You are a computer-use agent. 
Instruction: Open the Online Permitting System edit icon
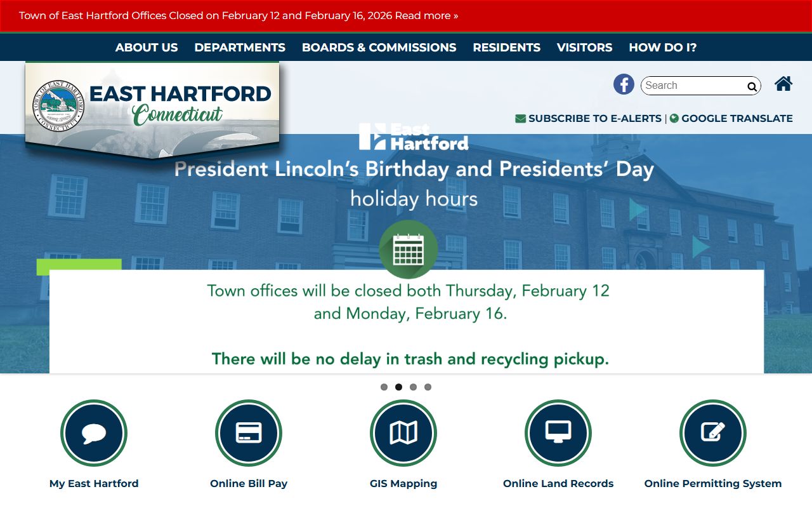(x=713, y=433)
